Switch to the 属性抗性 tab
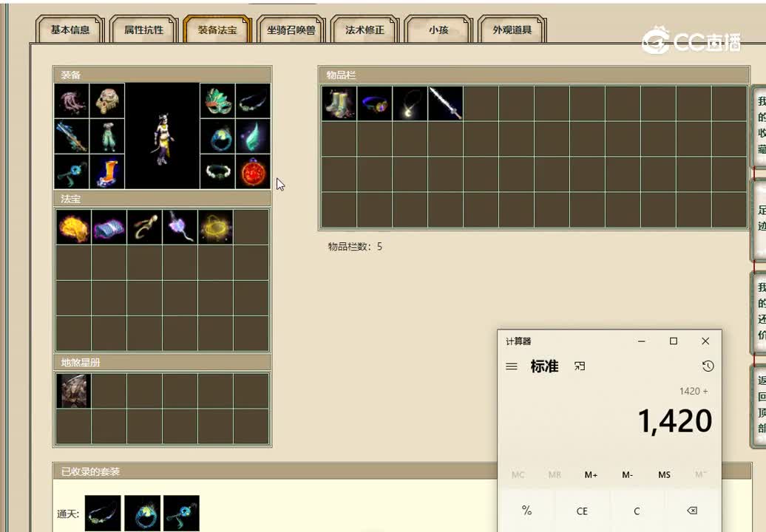The image size is (766, 532). (x=143, y=30)
